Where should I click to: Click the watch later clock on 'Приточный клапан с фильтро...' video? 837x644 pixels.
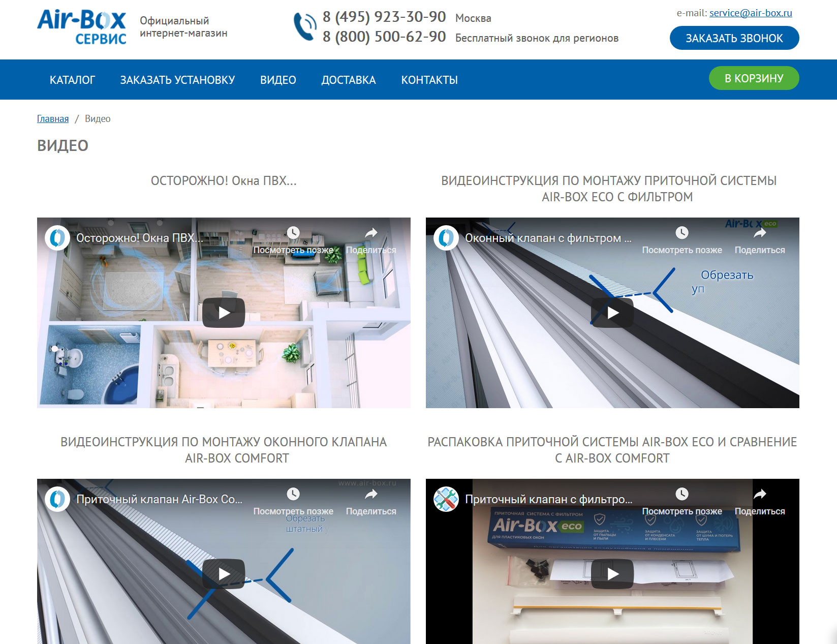[x=682, y=494]
